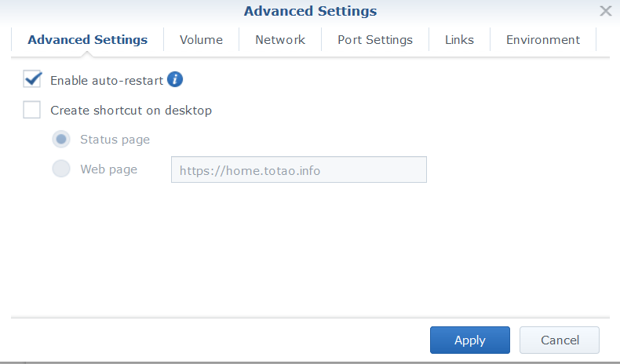
Task: Open the Port Settings tab
Action: click(x=375, y=40)
